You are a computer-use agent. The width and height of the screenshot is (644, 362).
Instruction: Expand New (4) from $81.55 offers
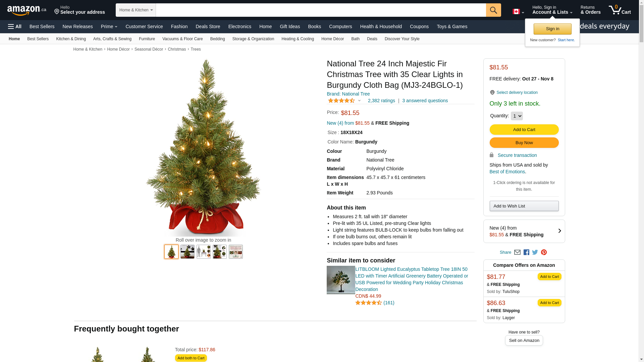pyautogui.click(x=524, y=231)
